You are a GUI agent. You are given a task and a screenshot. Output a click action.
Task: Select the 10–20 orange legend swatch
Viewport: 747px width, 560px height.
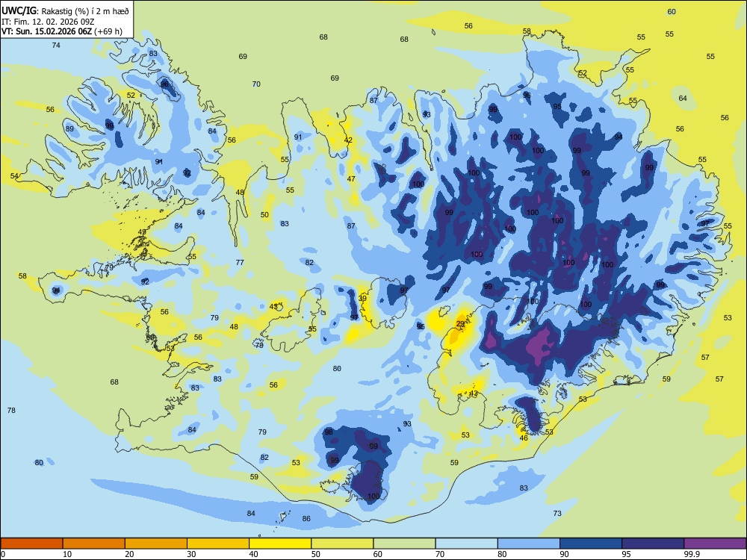click(x=94, y=544)
